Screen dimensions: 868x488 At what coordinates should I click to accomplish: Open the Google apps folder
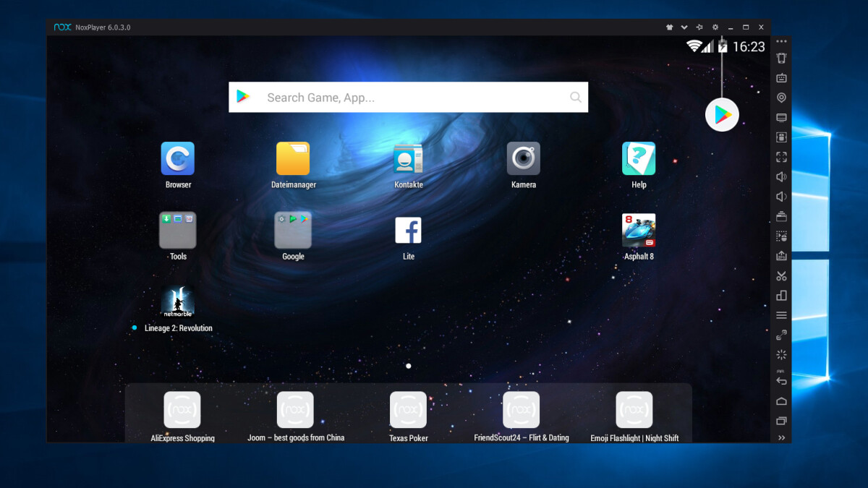(292, 230)
